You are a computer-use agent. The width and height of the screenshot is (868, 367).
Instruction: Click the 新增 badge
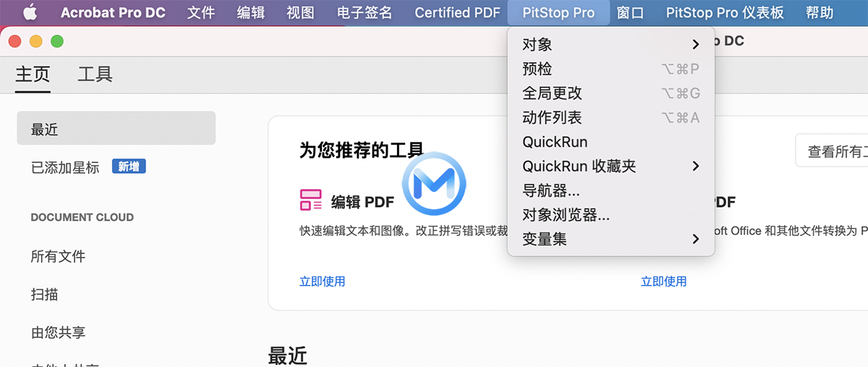(x=129, y=166)
